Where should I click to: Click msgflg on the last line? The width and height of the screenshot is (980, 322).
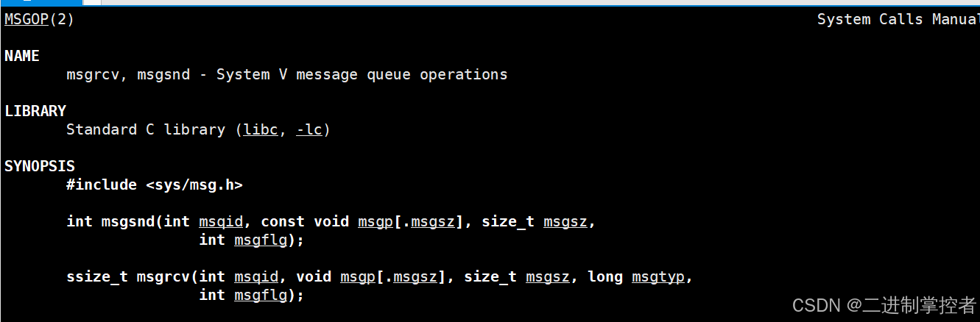click(x=261, y=296)
